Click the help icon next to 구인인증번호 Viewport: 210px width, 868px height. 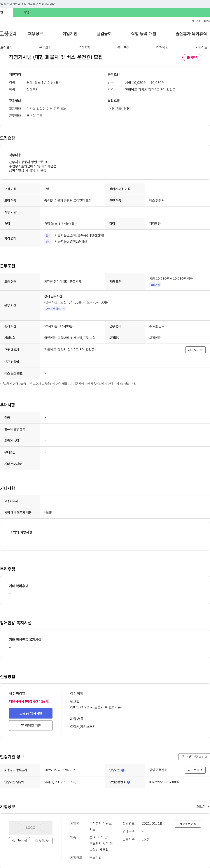[128, 782]
